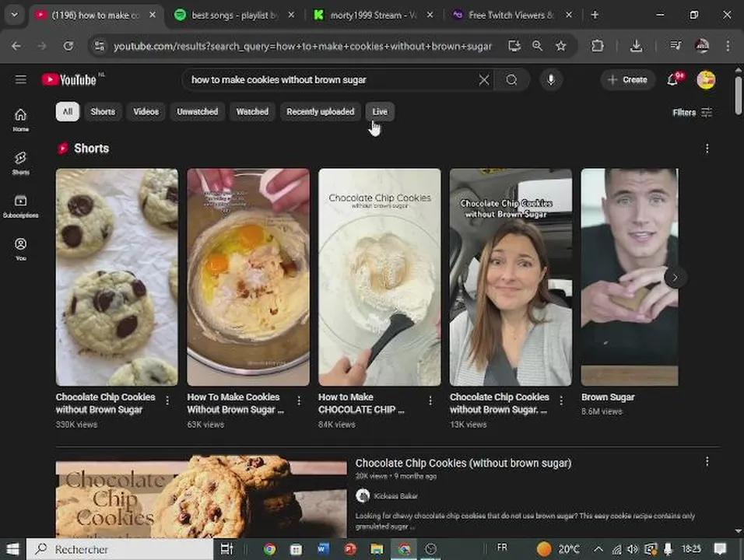Go to Subscriptions in the sidebar

click(x=21, y=205)
